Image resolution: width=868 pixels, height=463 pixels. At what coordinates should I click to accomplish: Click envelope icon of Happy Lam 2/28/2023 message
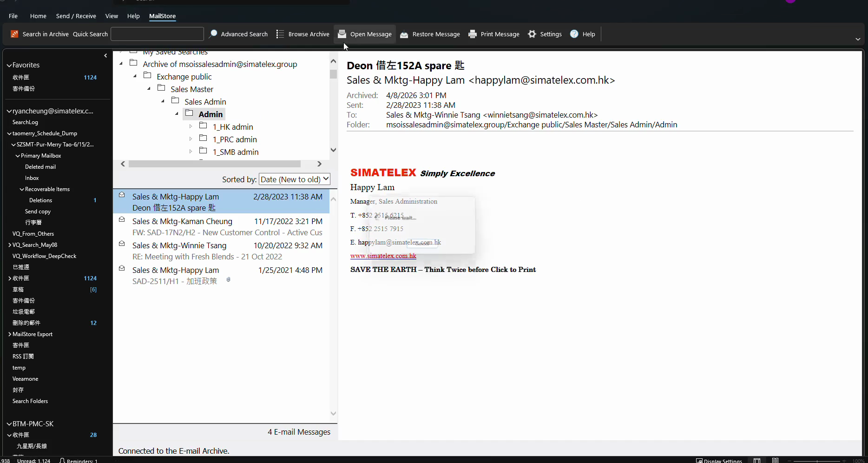(122, 195)
